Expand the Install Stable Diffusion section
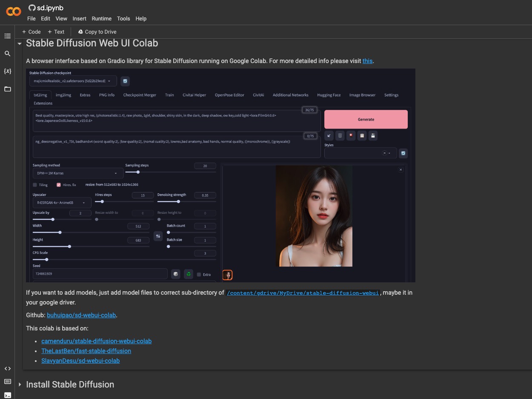Image resolution: width=532 pixels, height=399 pixels. (x=20, y=385)
